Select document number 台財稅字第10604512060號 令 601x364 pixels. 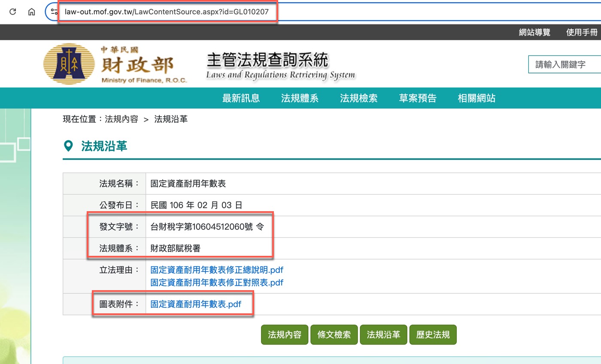(207, 227)
